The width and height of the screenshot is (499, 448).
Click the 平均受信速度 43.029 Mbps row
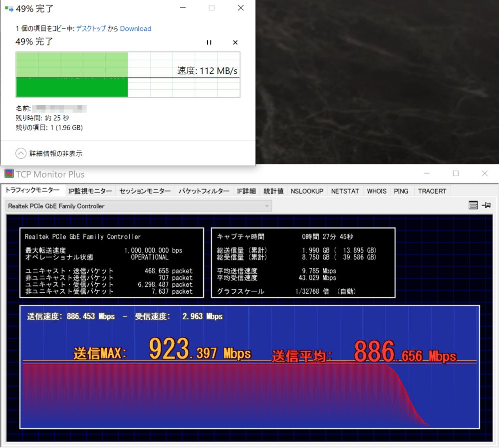click(276, 278)
